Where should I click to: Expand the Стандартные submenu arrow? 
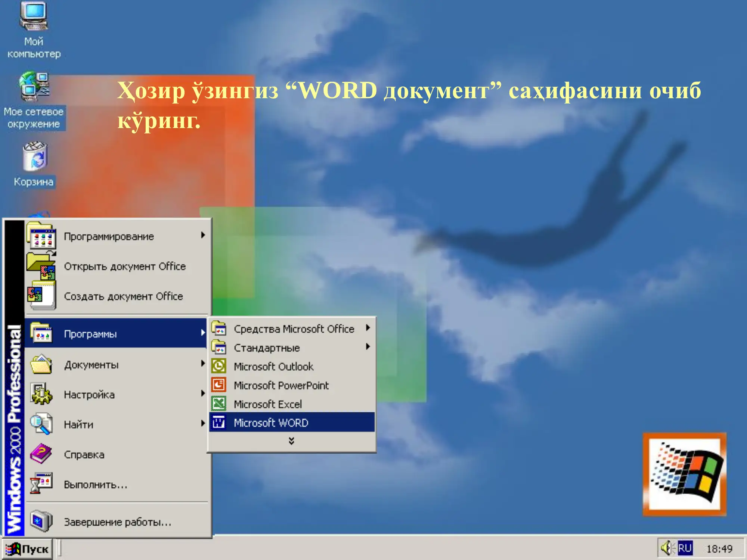click(368, 346)
